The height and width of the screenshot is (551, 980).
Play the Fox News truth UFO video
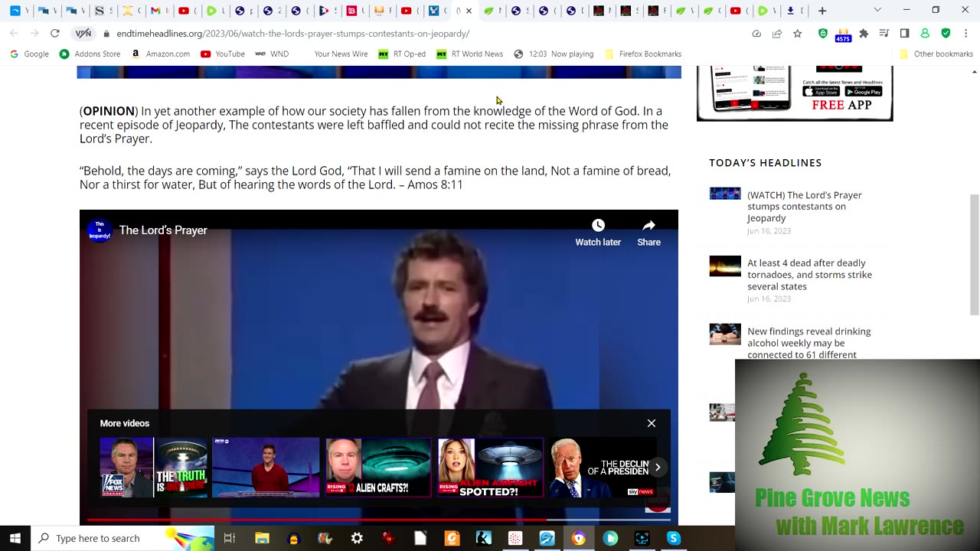[x=153, y=468]
